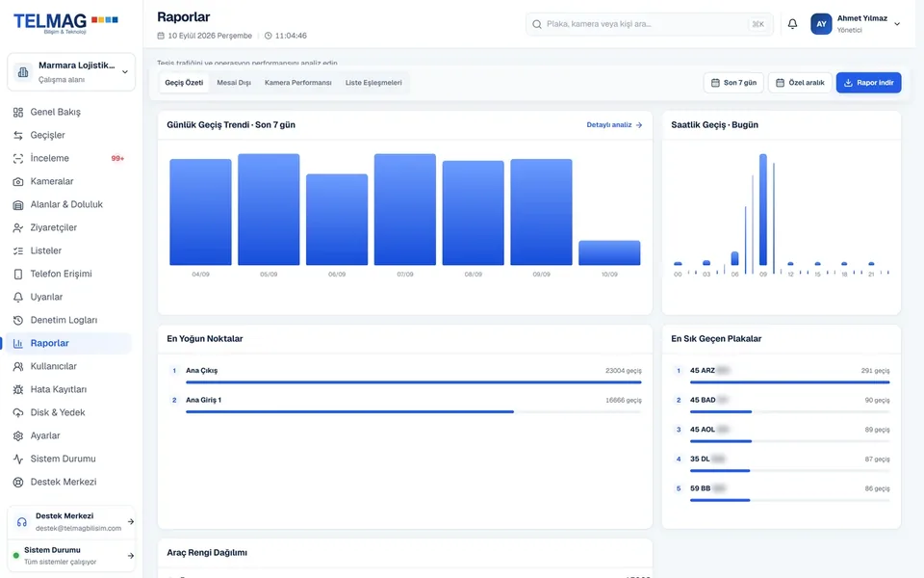The image size is (924, 578).
Task: Click Sistem Durumu pulse icon in menu
Action: click(18, 459)
